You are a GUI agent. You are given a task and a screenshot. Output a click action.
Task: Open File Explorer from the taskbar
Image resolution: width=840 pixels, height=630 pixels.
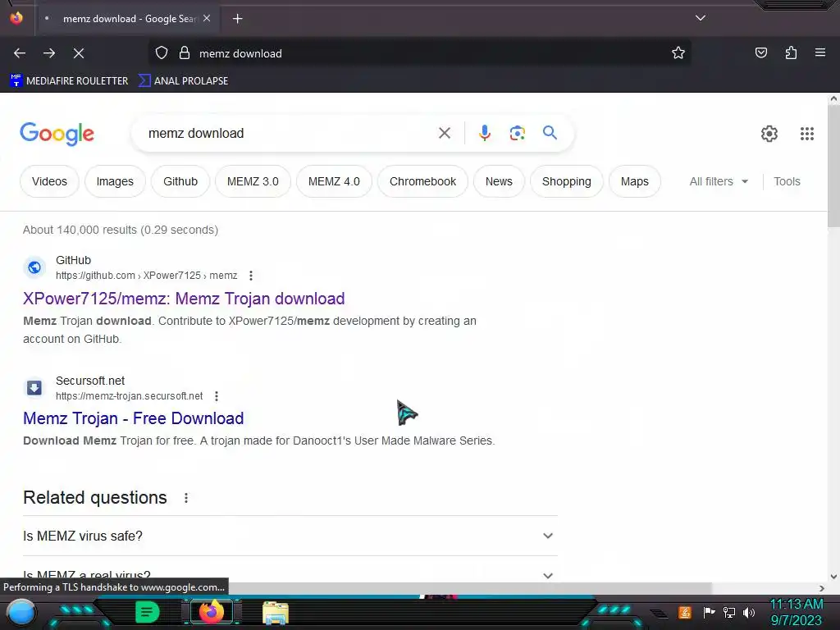pos(276,613)
